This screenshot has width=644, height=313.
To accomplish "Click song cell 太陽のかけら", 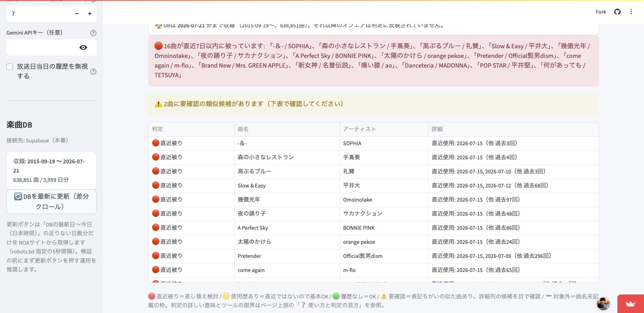I will coord(287,242).
